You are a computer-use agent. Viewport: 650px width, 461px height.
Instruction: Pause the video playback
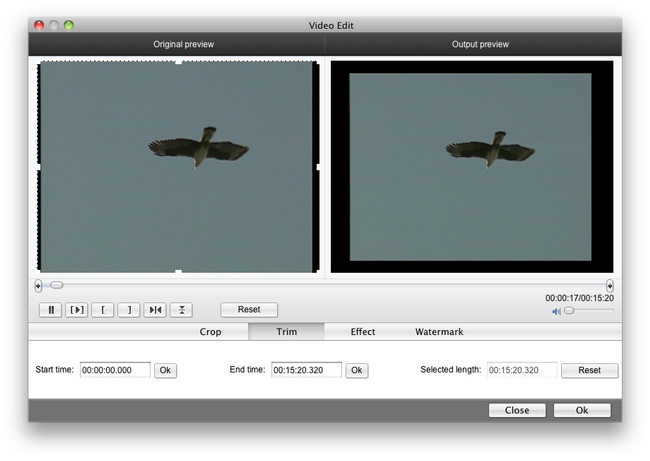pos(51,310)
